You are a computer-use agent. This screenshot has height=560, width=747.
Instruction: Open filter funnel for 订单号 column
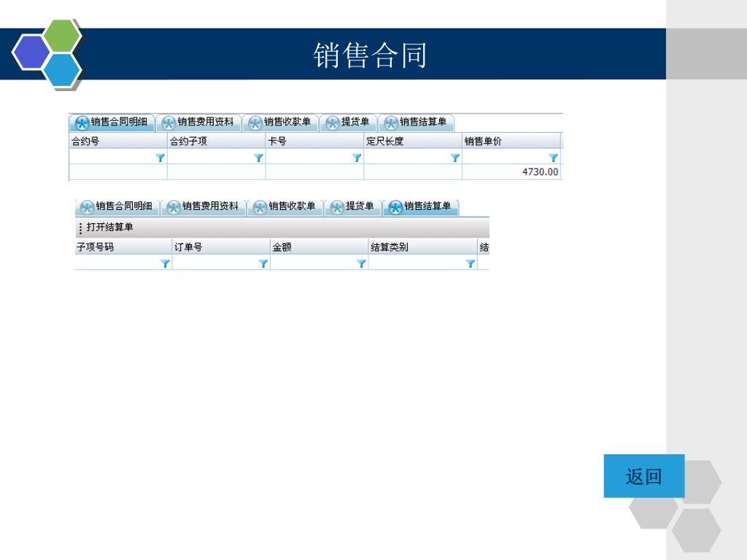coord(263,263)
